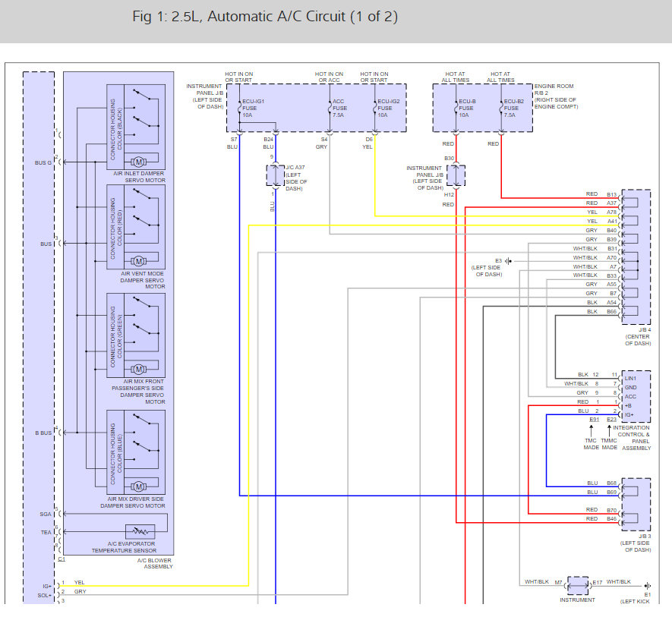This screenshot has height=617, width=672.
Task: Click the 'AIR MIX DRIVER SIDE DAMPER SERVO MOTOR' label
Action: [x=133, y=502]
